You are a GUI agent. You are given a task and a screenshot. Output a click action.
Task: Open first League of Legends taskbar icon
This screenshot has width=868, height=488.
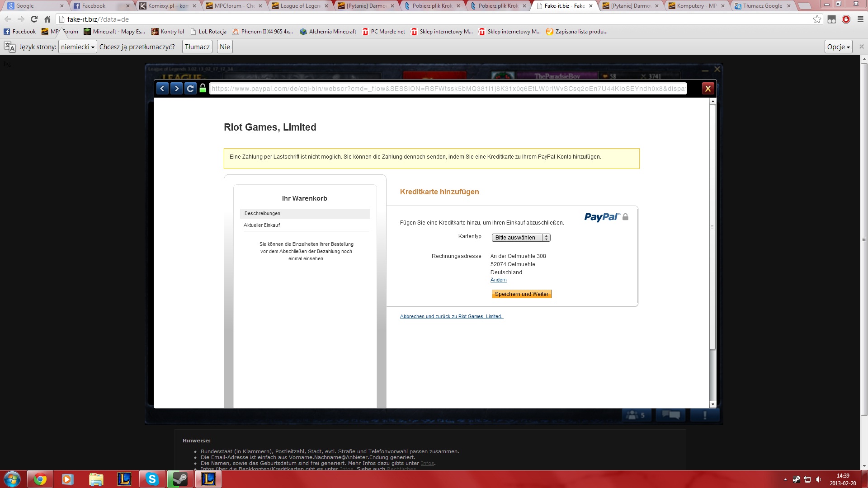[x=124, y=479]
